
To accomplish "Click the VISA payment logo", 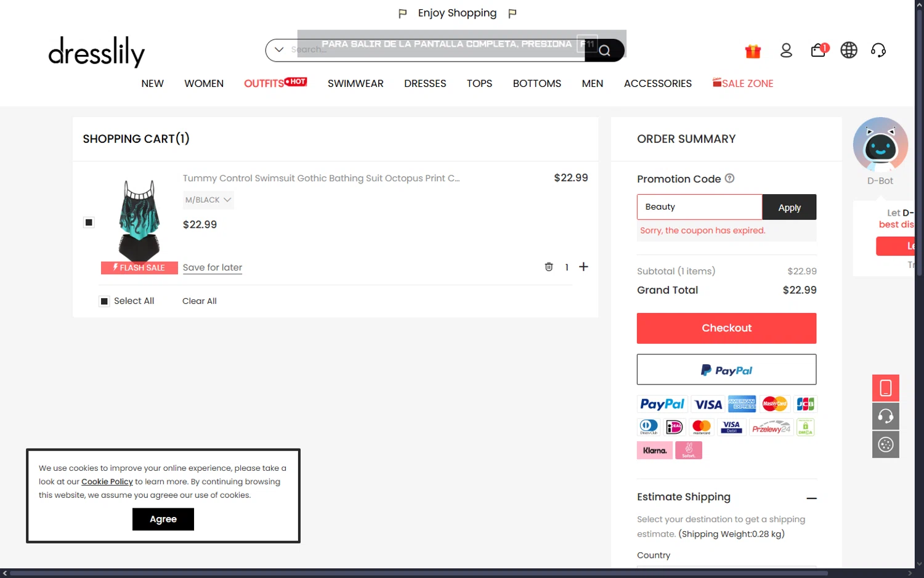I will pos(708,404).
